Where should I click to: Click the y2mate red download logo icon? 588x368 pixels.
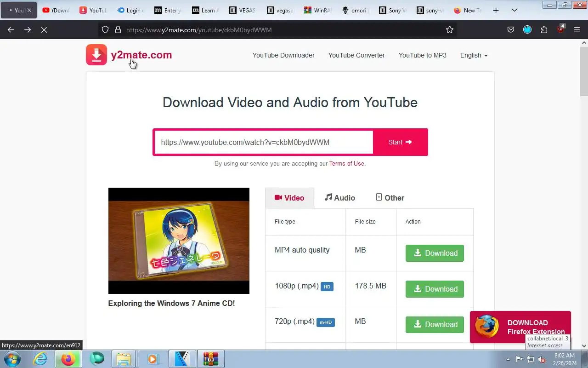pyautogui.click(x=96, y=55)
